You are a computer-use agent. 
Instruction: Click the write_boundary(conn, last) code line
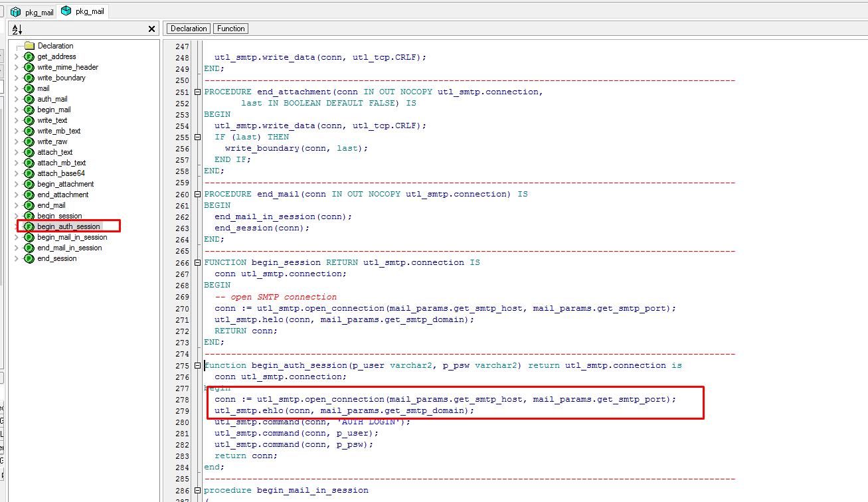point(296,148)
